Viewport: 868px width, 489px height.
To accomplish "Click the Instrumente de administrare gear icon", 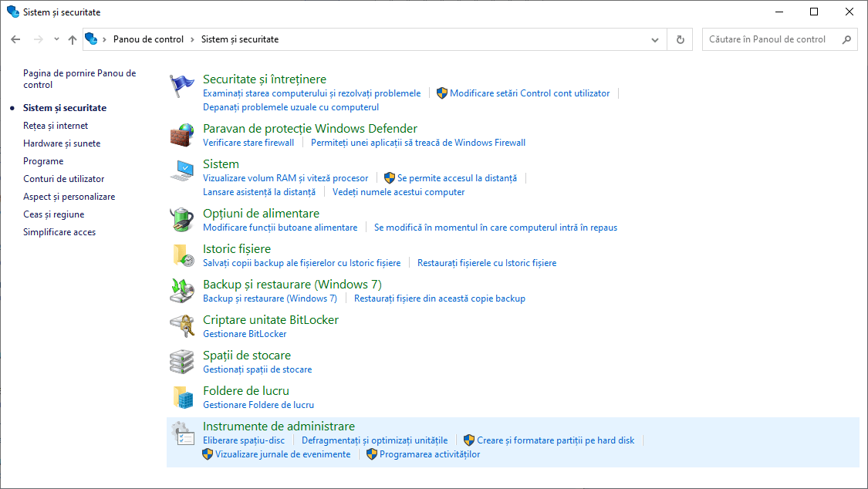I will point(182,433).
